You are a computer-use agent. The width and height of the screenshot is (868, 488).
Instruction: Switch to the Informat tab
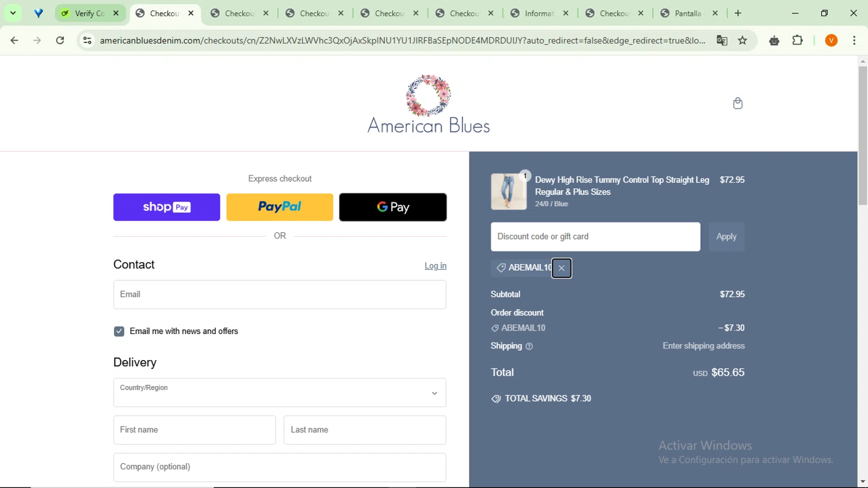tap(539, 13)
